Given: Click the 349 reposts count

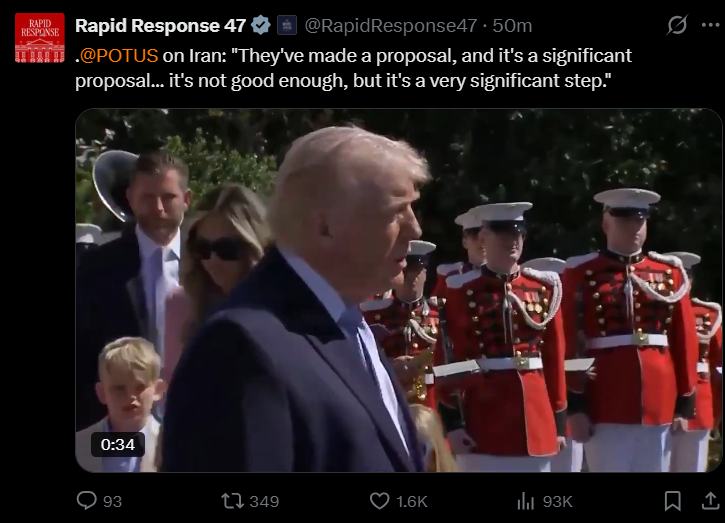Looking at the screenshot, I should coord(264,502).
